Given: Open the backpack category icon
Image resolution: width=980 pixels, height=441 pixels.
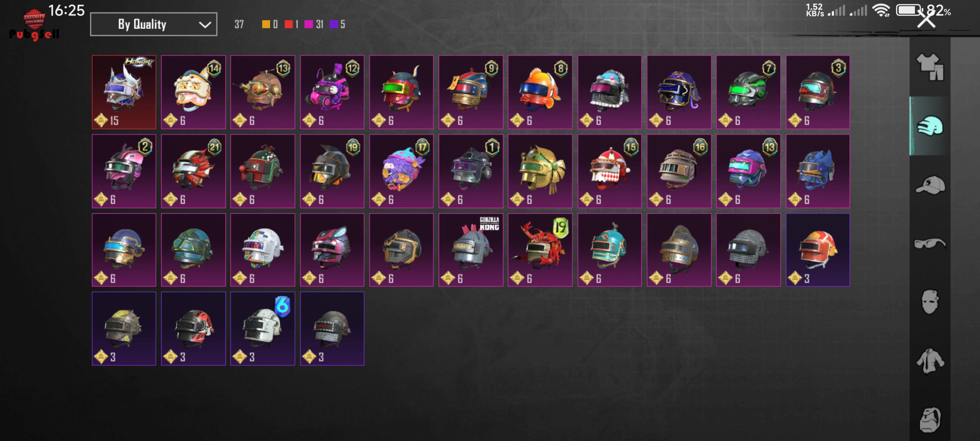Looking at the screenshot, I should (x=930, y=420).
